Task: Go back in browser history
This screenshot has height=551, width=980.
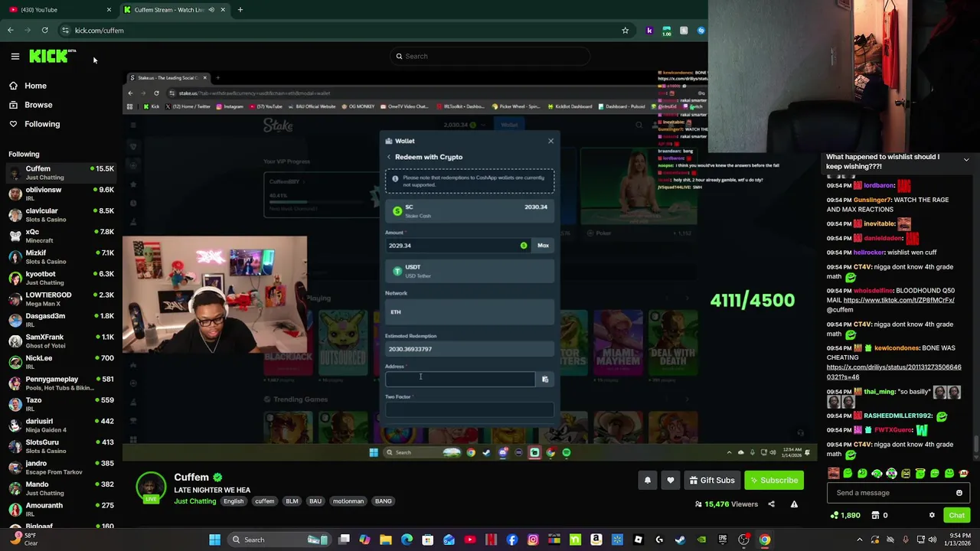Action: 10,31
